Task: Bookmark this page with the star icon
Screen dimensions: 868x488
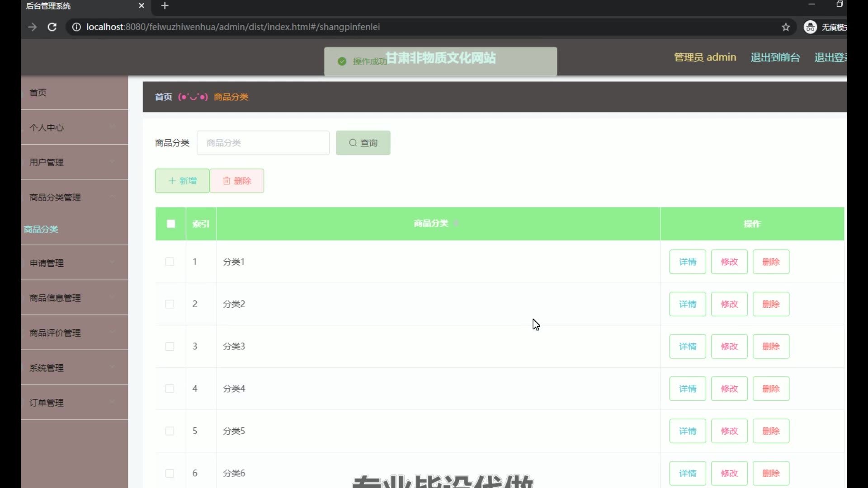Action: (x=786, y=27)
